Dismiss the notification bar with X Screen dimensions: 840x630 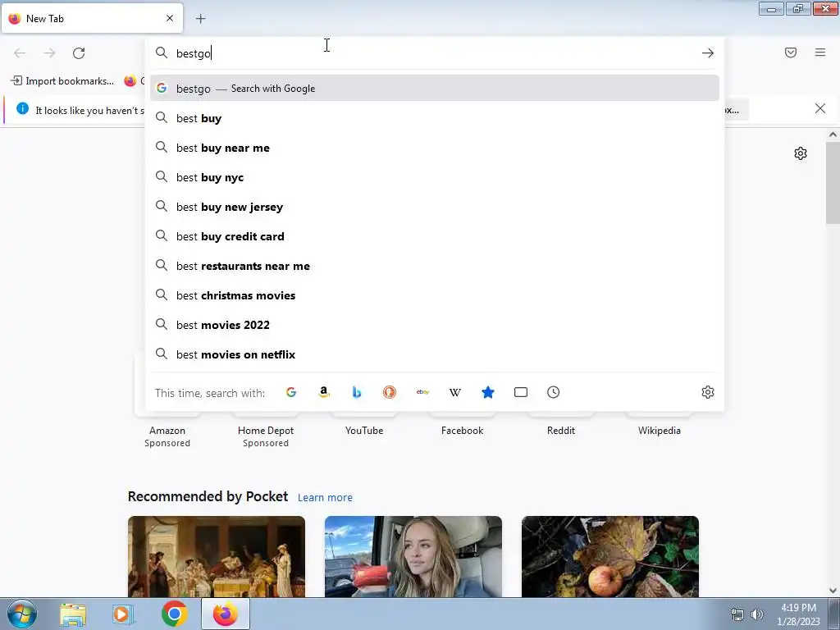[x=820, y=109]
